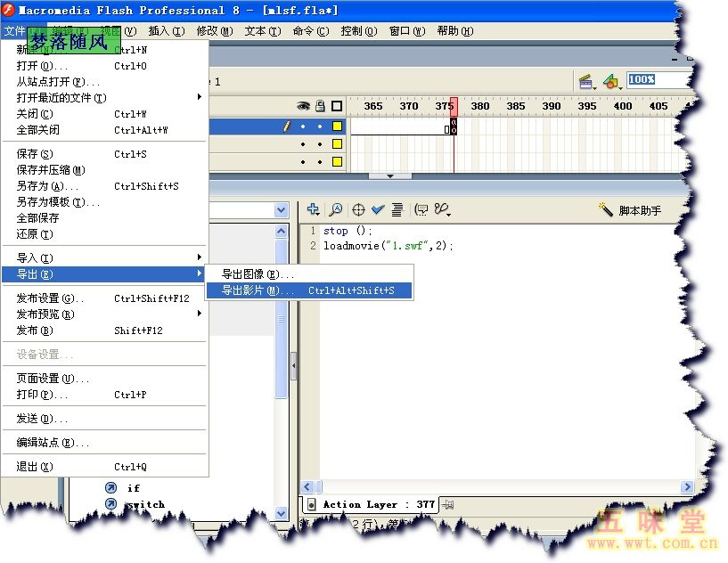The height and width of the screenshot is (563, 728).
Task: Collapse the timeline using the bottom arrow
Action: tap(390, 175)
